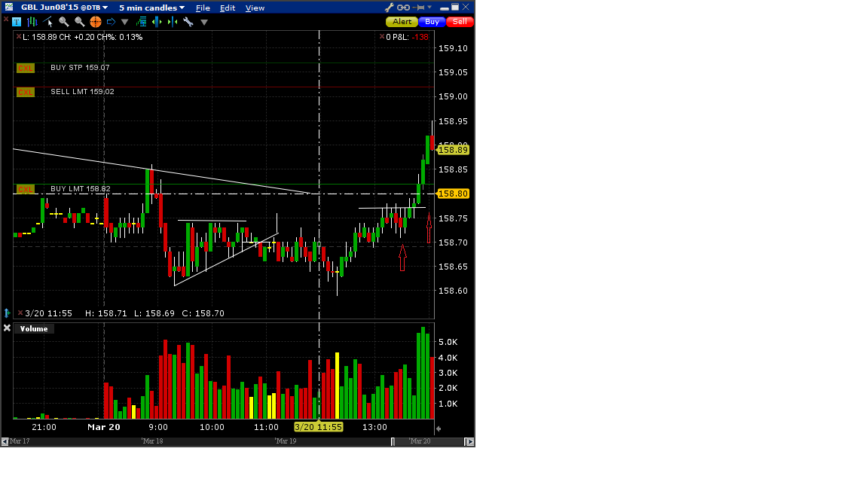The height and width of the screenshot is (488, 868).
Task: Remove the 3/20 11:55 OHLC readout
Action: coord(20,313)
